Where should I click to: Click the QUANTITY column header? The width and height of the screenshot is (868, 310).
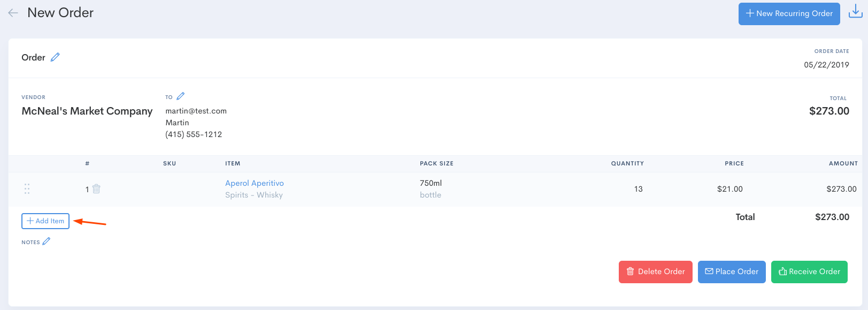pyautogui.click(x=627, y=163)
